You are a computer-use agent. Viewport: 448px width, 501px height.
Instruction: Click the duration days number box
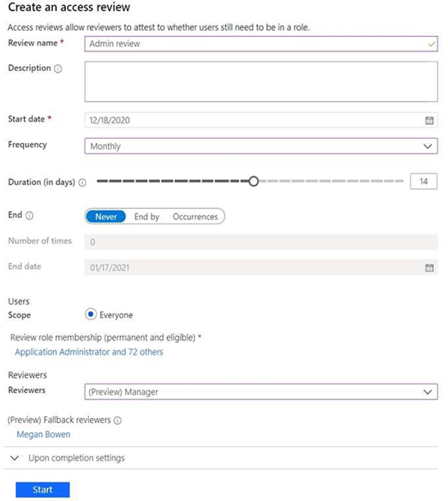click(x=424, y=182)
